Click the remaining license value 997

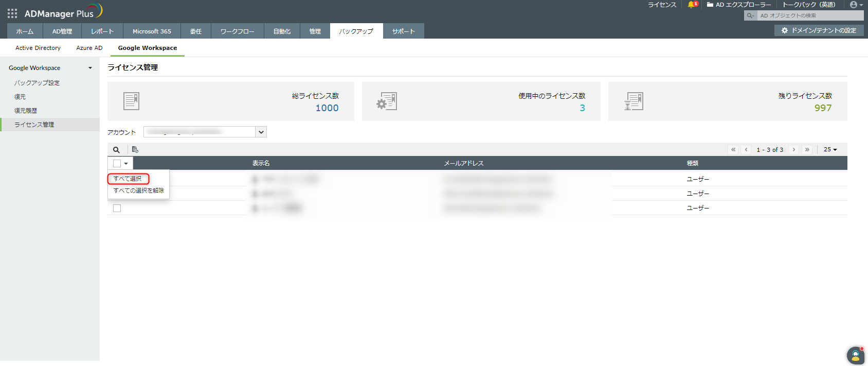tap(823, 108)
